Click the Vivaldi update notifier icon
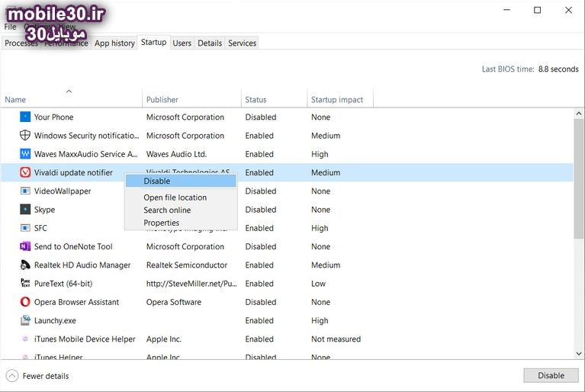 (25, 173)
